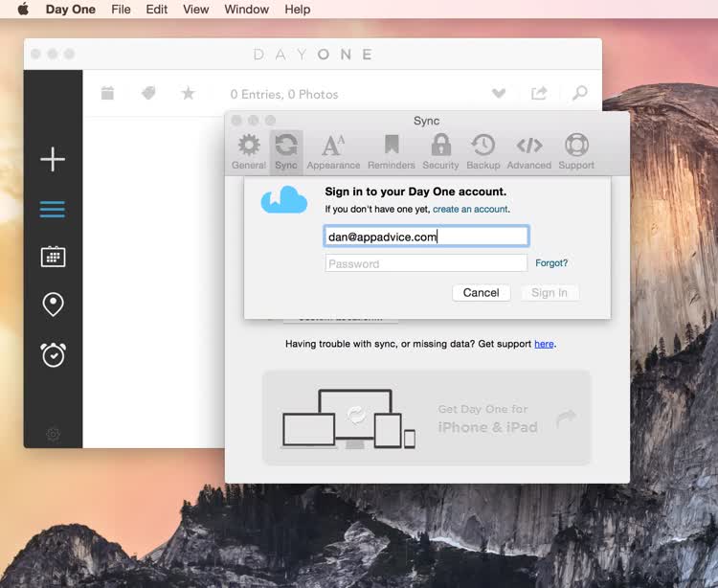Open the sync support 'here' link
Screen dimensions: 718x588
(544, 344)
